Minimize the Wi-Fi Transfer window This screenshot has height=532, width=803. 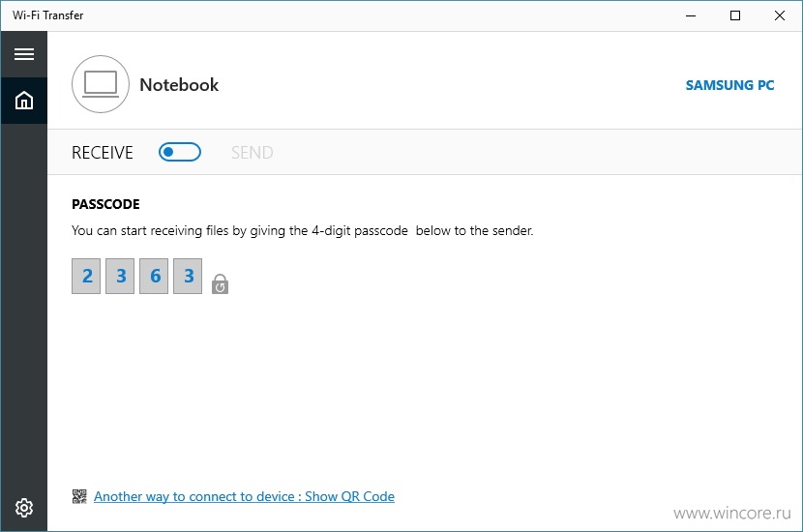pos(691,15)
